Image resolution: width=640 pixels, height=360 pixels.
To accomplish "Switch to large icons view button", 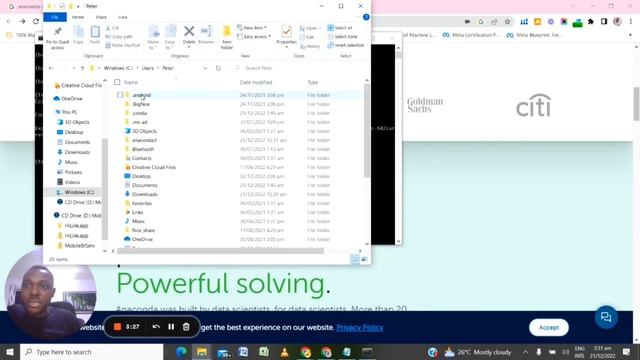I will (x=364, y=259).
